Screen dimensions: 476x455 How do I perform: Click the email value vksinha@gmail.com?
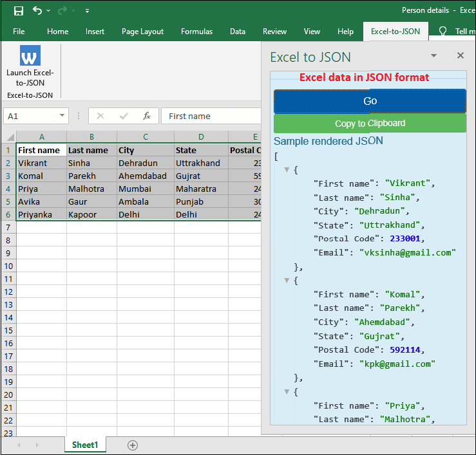(x=407, y=252)
